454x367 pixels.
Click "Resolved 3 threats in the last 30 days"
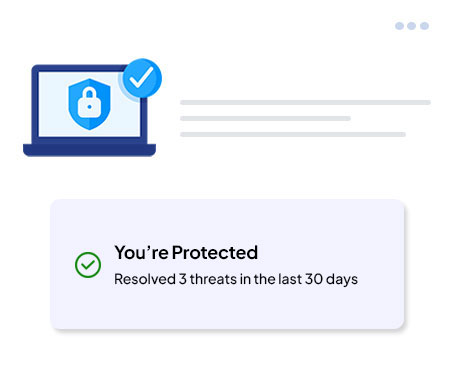pos(236,279)
